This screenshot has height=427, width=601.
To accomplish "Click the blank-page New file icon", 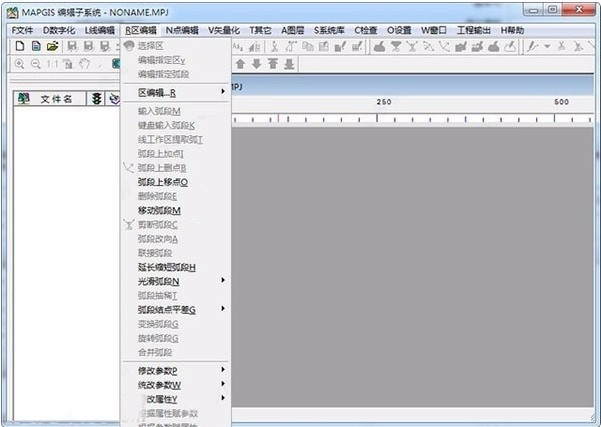I will point(20,46).
